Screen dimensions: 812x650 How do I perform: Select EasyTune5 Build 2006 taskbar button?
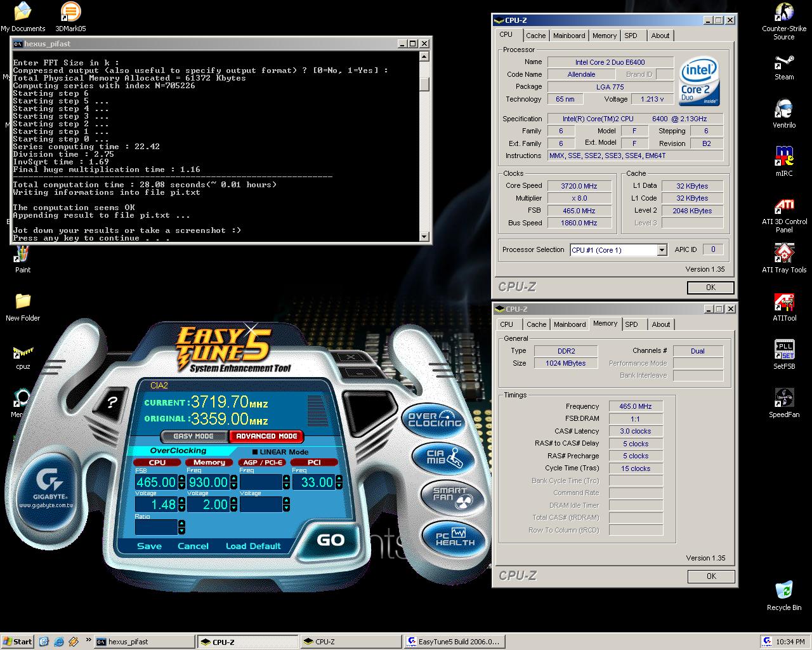pyautogui.click(x=454, y=642)
